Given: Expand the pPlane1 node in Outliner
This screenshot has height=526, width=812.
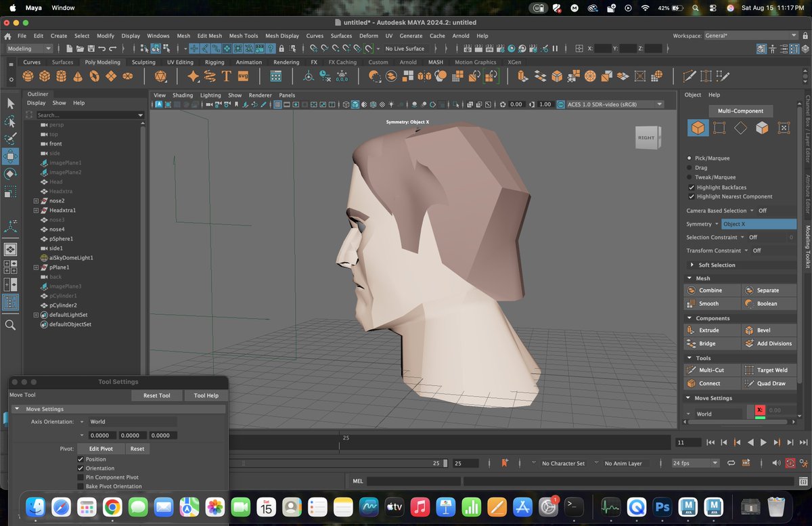Looking at the screenshot, I should point(36,267).
